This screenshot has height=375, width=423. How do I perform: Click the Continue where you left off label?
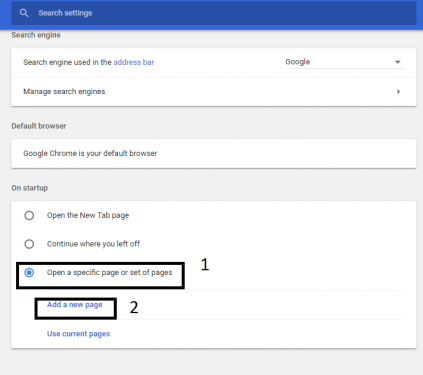click(x=93, y=244)
